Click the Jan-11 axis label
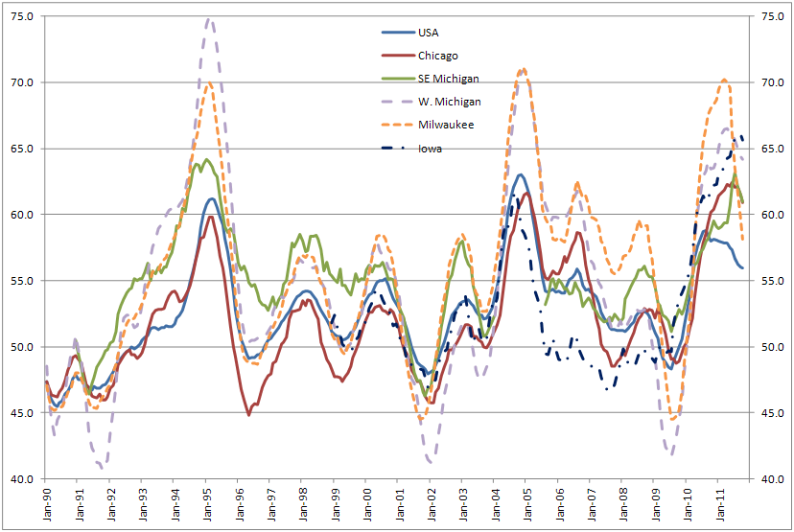The image size is (794, 532). click(x=720, y=504)
